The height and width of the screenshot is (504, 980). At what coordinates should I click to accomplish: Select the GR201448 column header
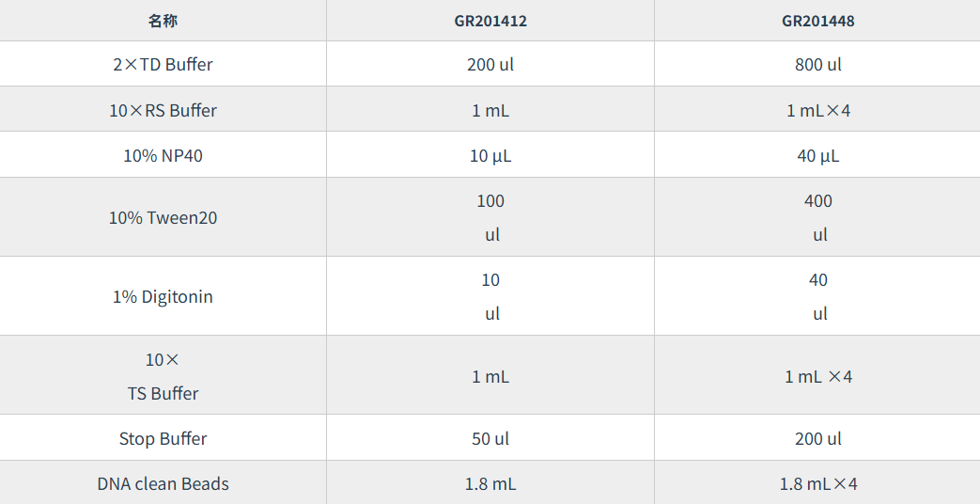coord(817,20)
